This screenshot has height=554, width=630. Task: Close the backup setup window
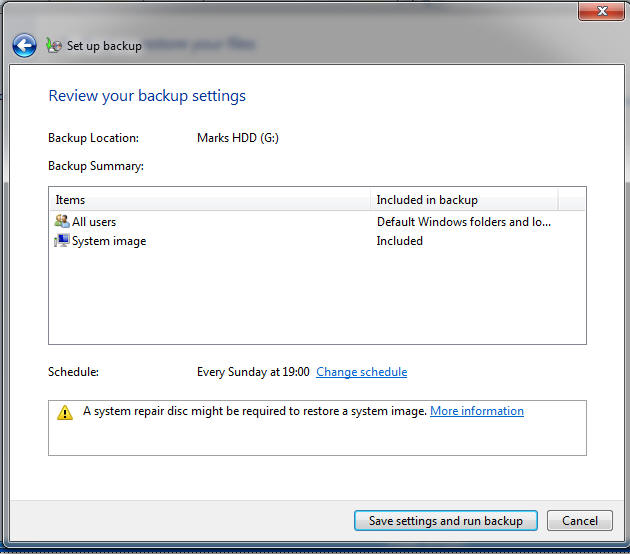tap(602, 11)
